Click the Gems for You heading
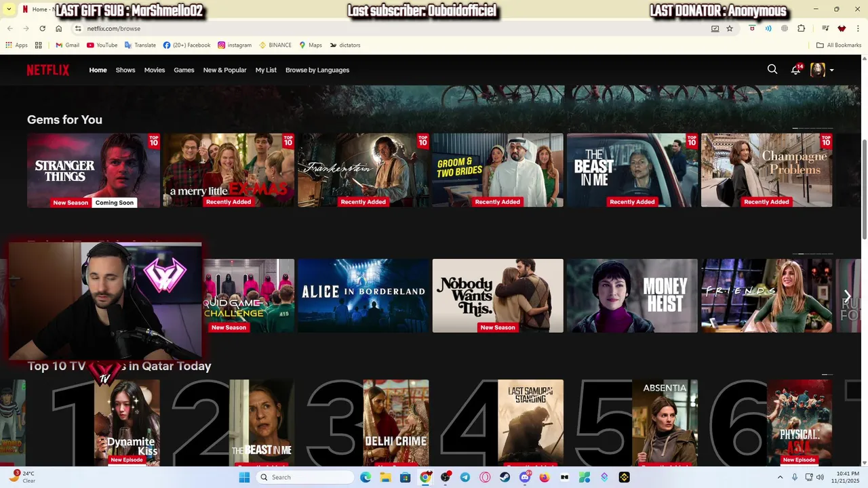 click(64, 119)
